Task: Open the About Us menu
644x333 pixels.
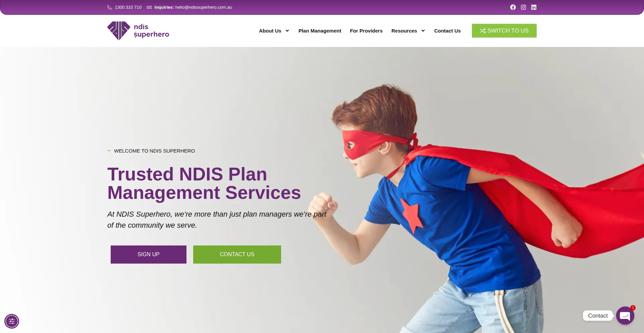Action: [270, 31]
